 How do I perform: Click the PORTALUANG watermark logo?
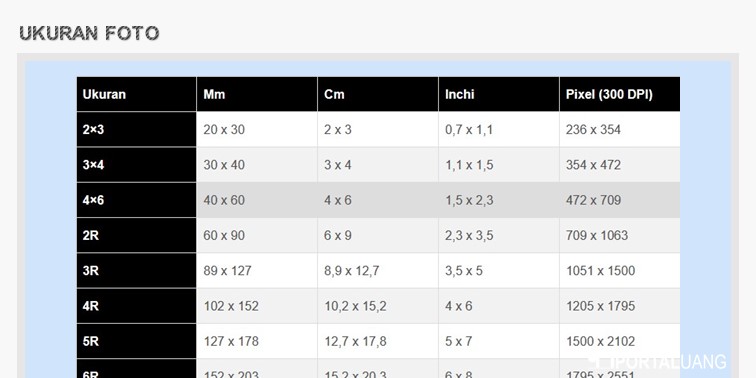tap(658, 362)
